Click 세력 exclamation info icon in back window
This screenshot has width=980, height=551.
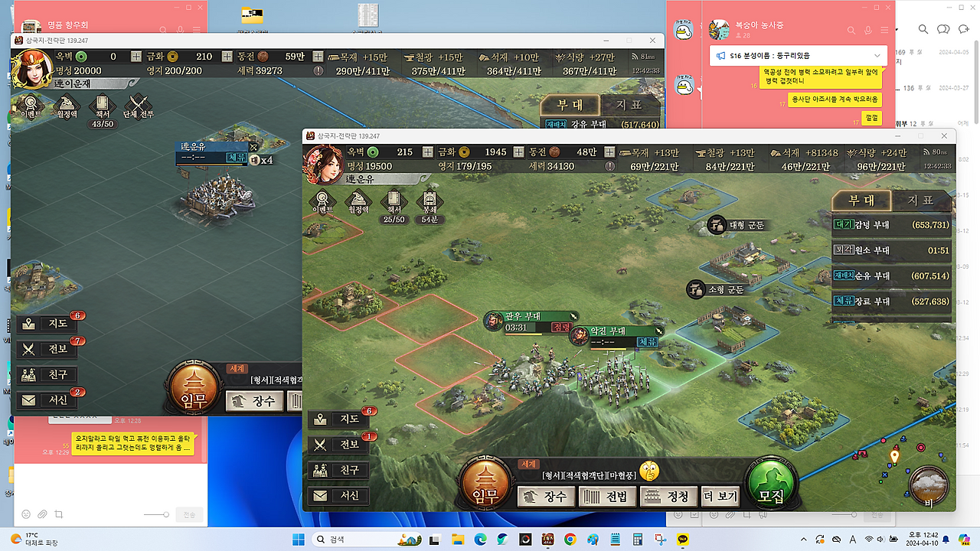318,70
